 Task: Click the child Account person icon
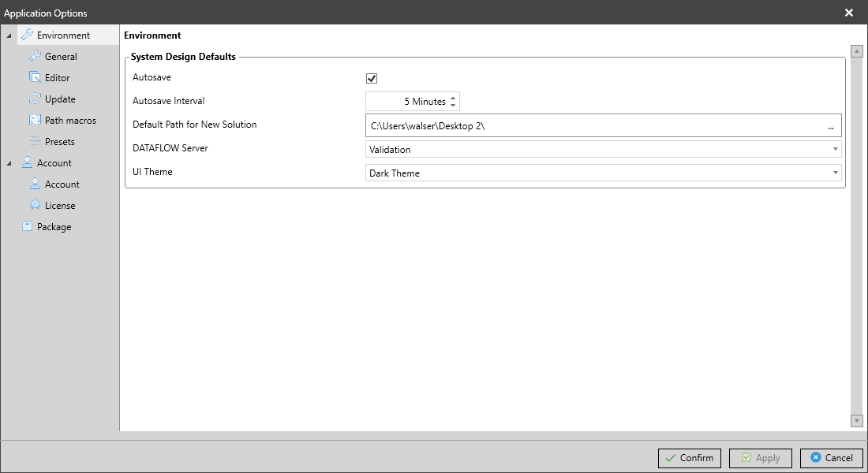[35, 184]
